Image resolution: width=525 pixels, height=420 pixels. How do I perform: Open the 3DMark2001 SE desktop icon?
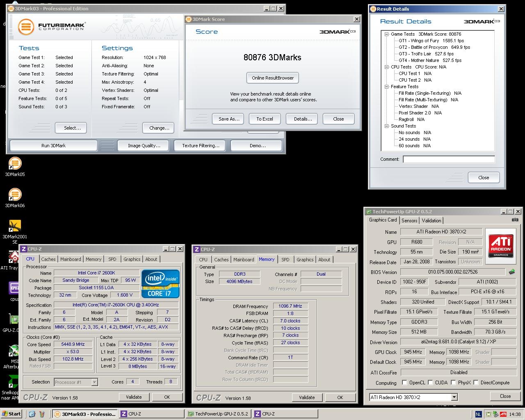(x=15, y=226)
